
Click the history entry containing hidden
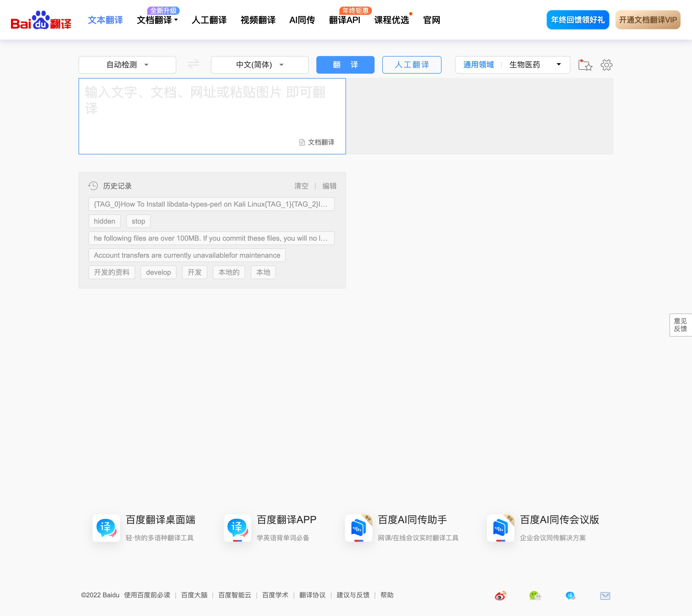[104, 221]
